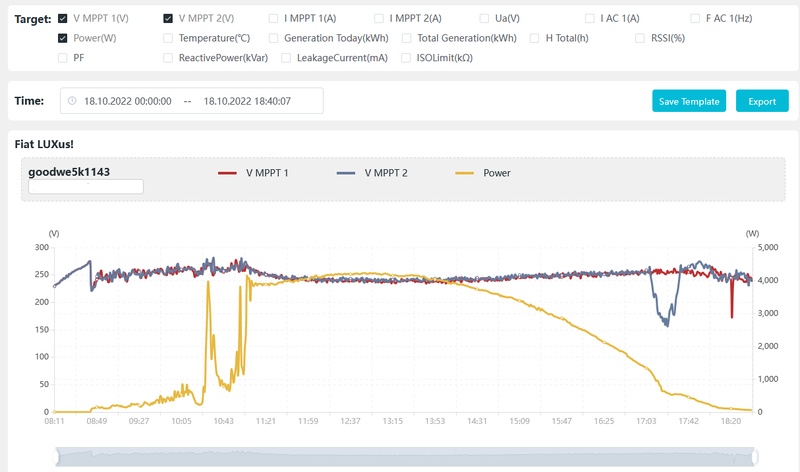Click the 250 volt axis label
This screenshot has width=800, height=472.
(42, 274)
